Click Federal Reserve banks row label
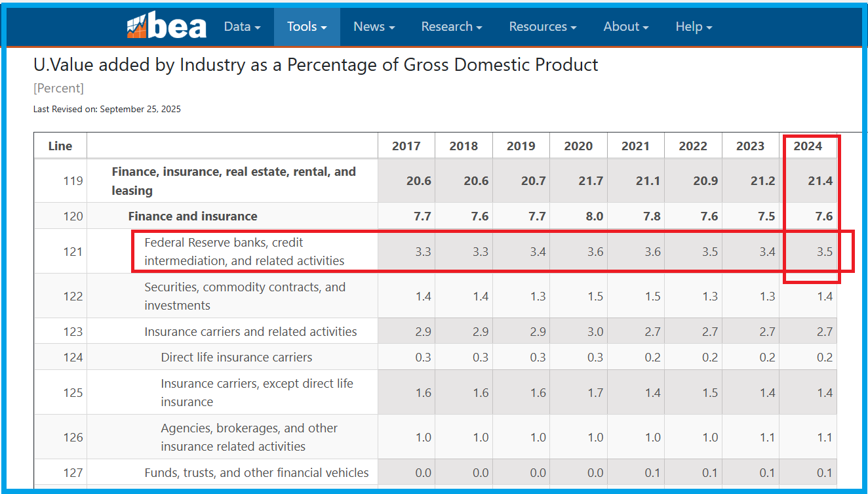The height and width of the screenshot is (494, 868). [x=244, y=252]
